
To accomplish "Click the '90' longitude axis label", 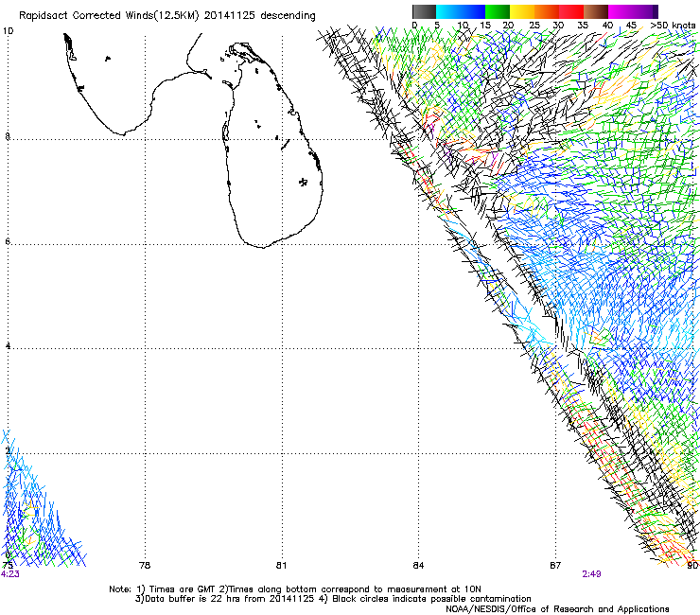I will [692, 566].
